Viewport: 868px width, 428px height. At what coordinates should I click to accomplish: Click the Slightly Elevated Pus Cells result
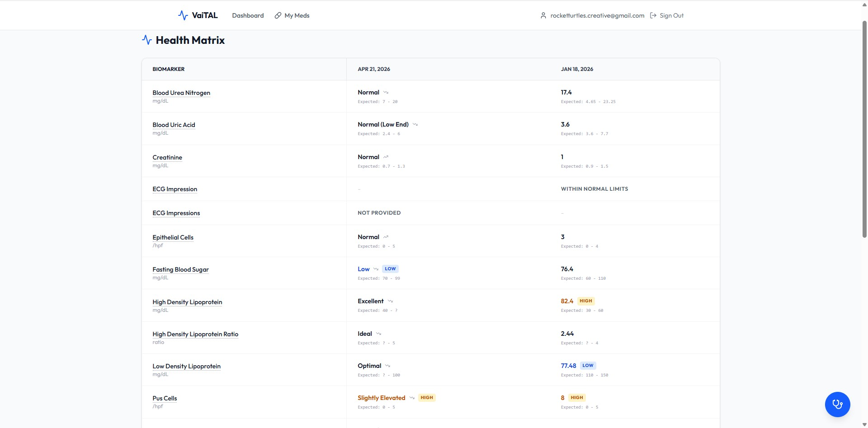coord(381,398)
